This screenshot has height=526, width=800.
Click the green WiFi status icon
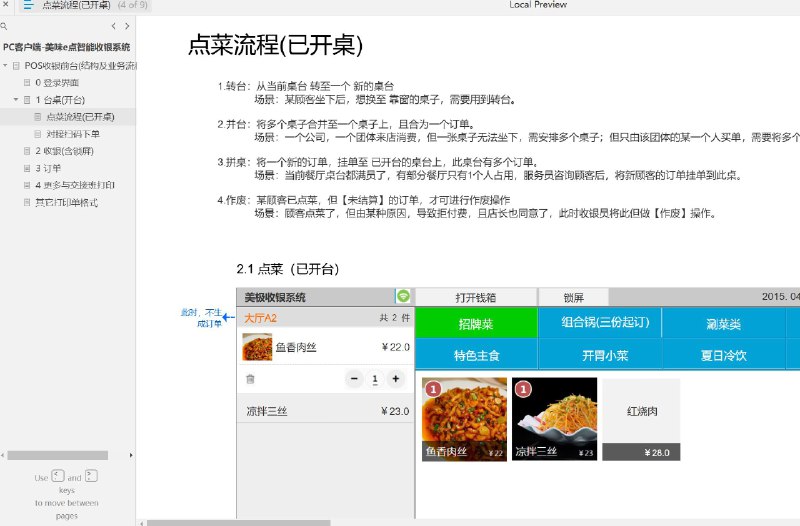pyautogui.click(x=403, y=296)
